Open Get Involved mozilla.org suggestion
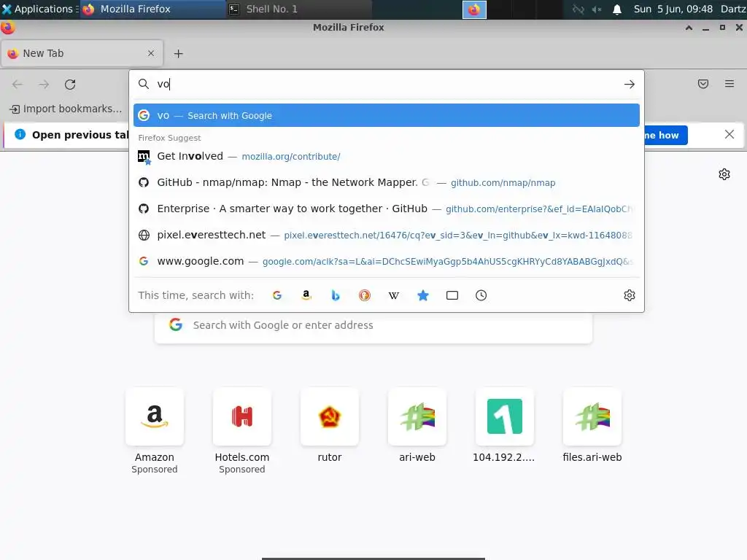Screen dimensions: 747x560 pos(387,156)
